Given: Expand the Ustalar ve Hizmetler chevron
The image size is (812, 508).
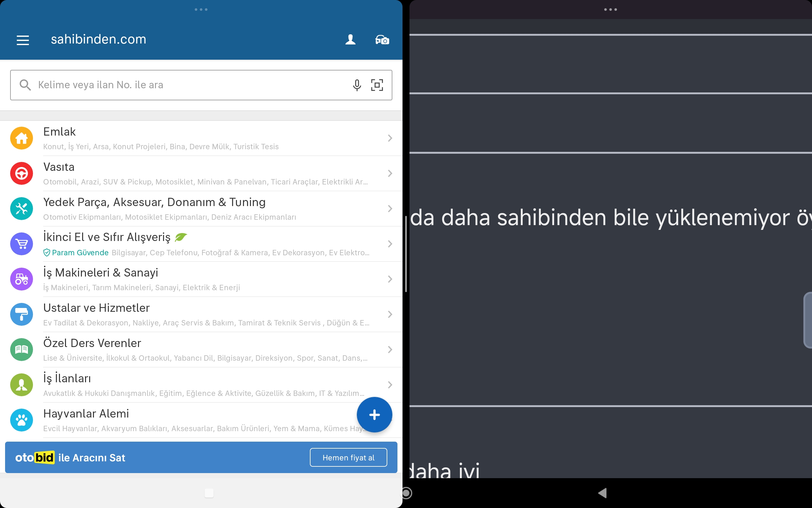Looking at the screenshot, I should click(390, 314).
